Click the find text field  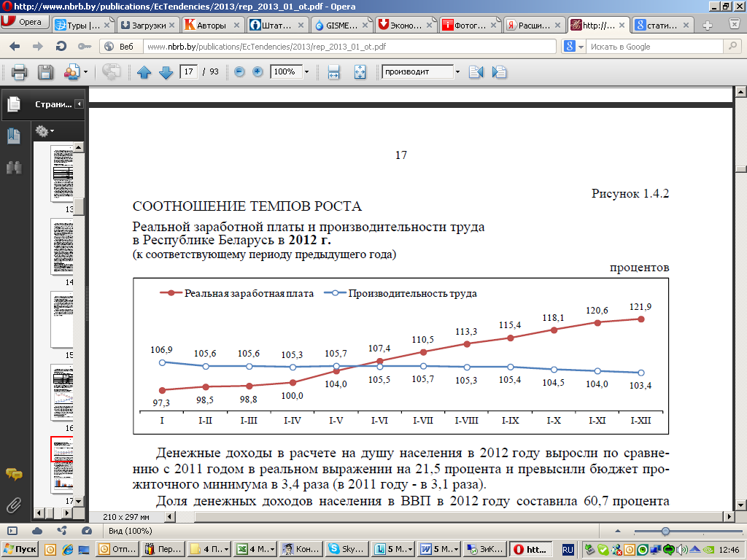[418, 72]
